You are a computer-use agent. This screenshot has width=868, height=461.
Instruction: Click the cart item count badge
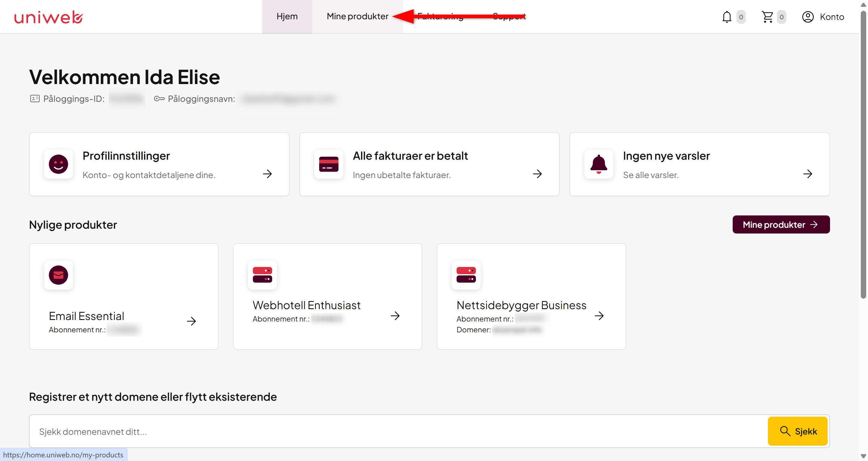(x=782, y=17)
